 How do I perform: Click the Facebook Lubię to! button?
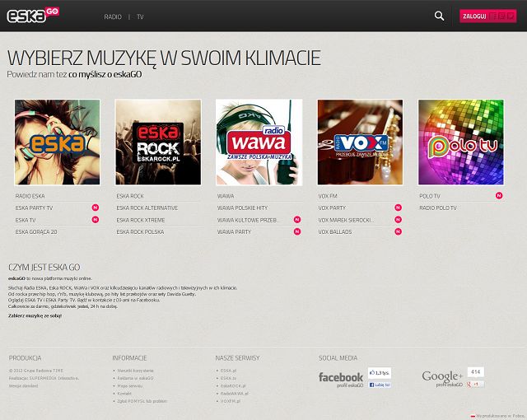380,385
